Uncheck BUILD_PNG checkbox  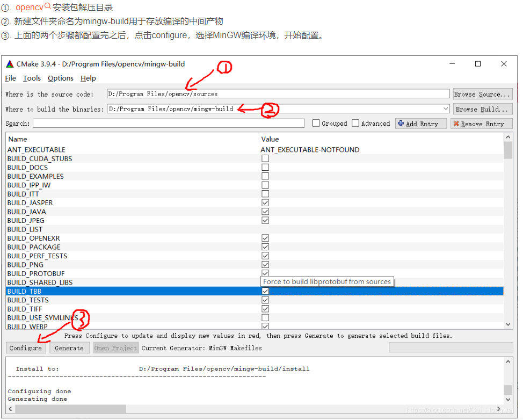click(265, 265)
